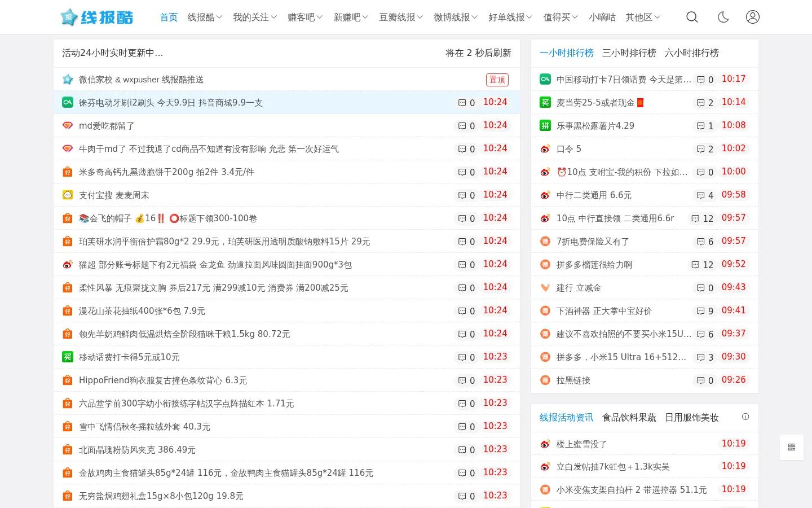Open 立白发帖抽7k虹包 post
The height and width of the screenshot is (508, 812).
(613, 467)
